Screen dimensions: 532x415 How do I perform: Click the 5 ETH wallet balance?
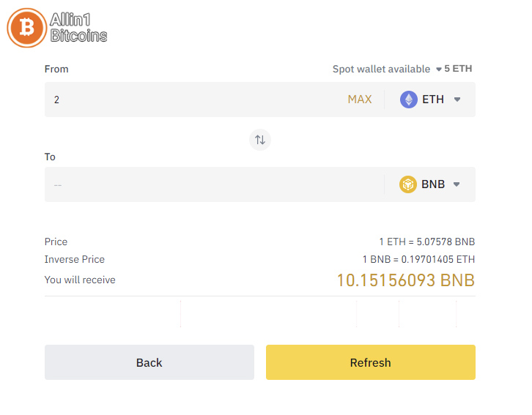pos(458,69)
